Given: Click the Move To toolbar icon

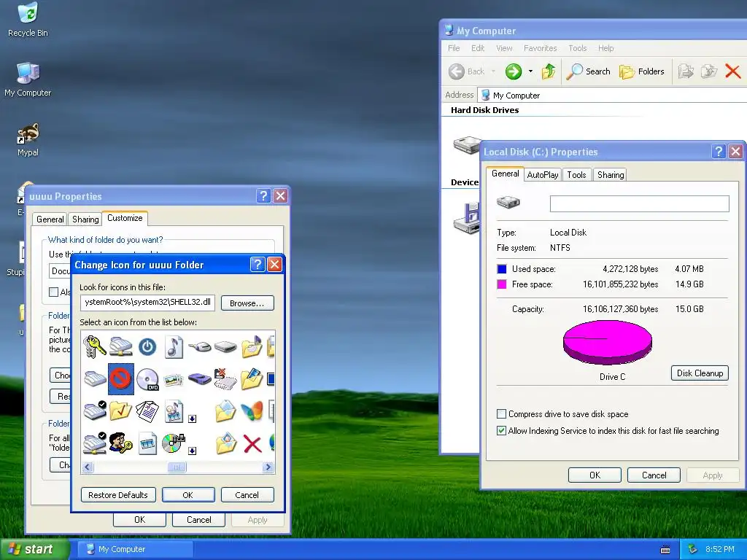Looking at the screenshot, I should [x=686, y=71].
